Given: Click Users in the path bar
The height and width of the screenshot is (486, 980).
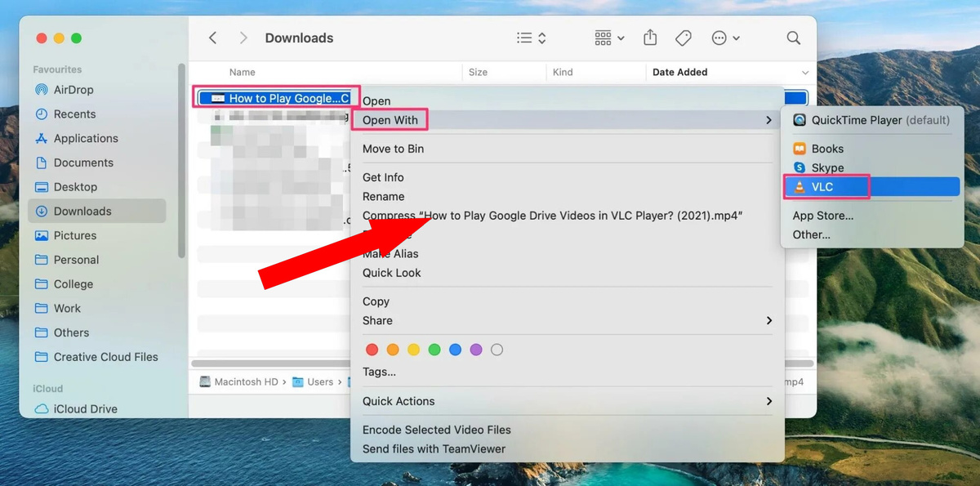Looking at the screenshot, I should pyautogui.click(x=314, y=381).
